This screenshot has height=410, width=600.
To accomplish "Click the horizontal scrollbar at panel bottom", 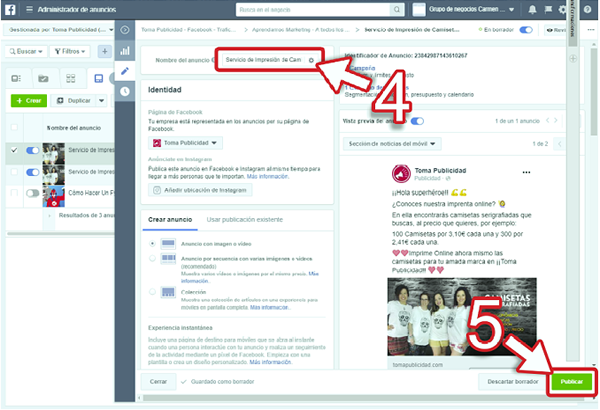I will pos(364,398).
